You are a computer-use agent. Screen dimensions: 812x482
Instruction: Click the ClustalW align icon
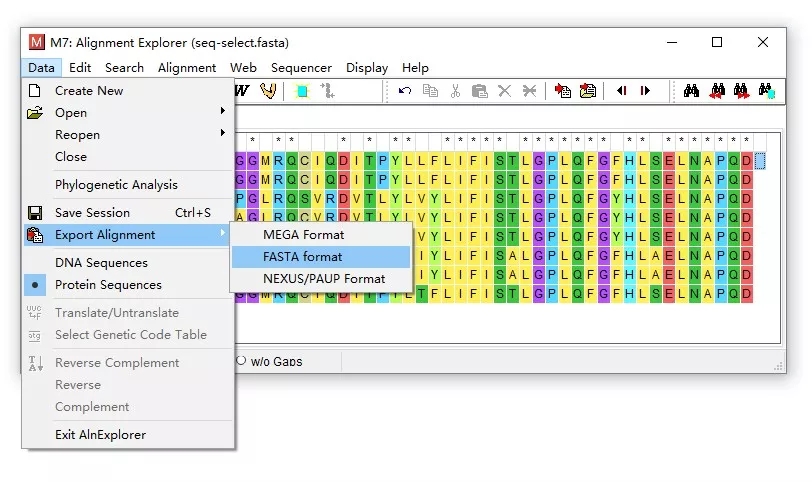point(242,91)
